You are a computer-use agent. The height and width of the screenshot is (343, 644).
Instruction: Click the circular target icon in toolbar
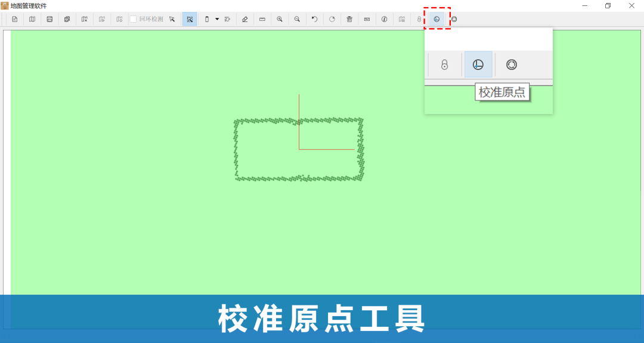[454, 19]
